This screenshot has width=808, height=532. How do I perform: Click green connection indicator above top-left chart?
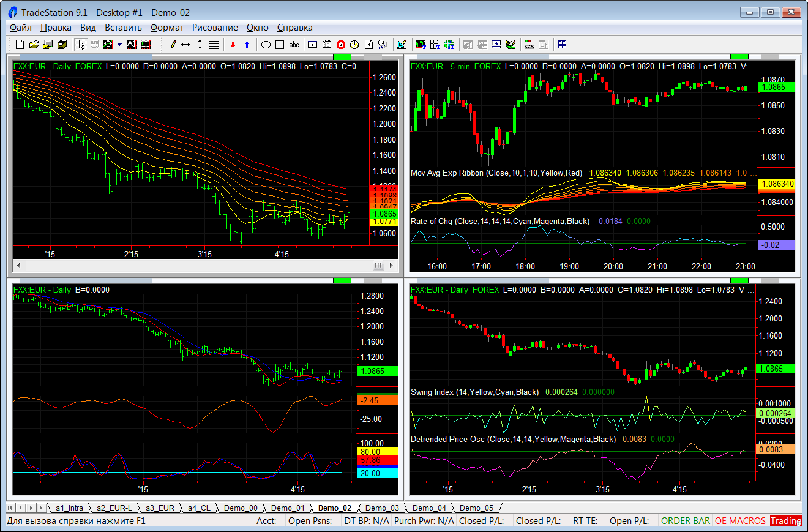point(342,57)
